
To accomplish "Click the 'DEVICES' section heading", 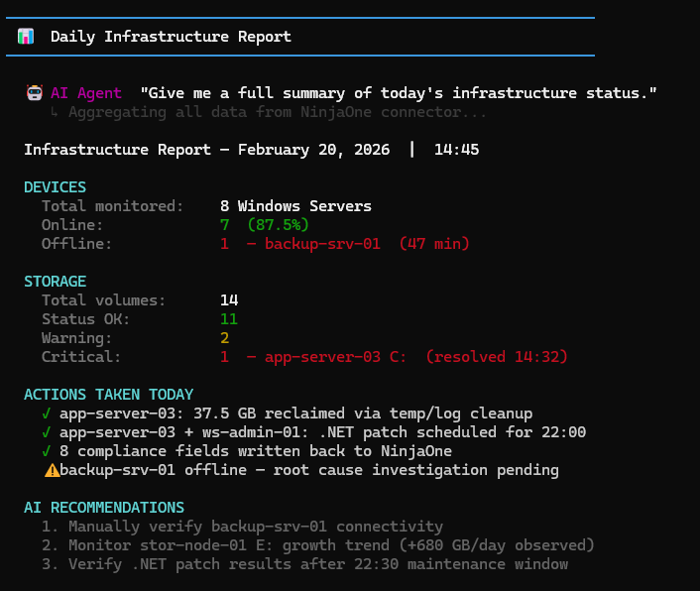I will 55,187.
